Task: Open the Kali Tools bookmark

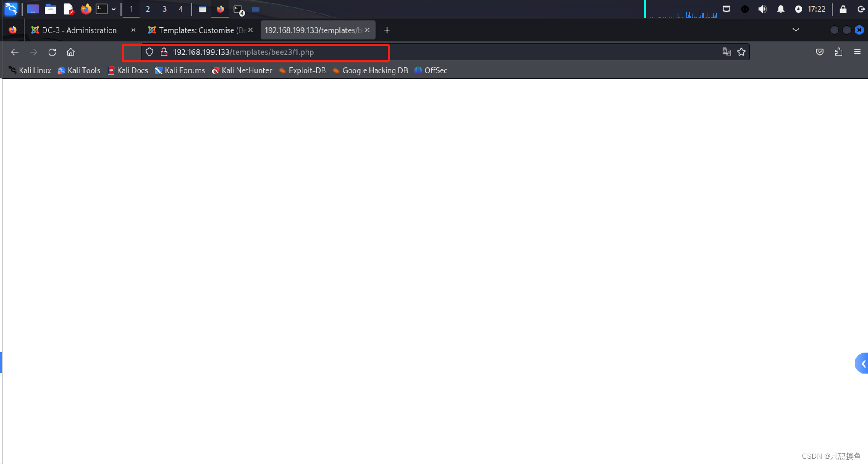Action: (x=79, y=70)
